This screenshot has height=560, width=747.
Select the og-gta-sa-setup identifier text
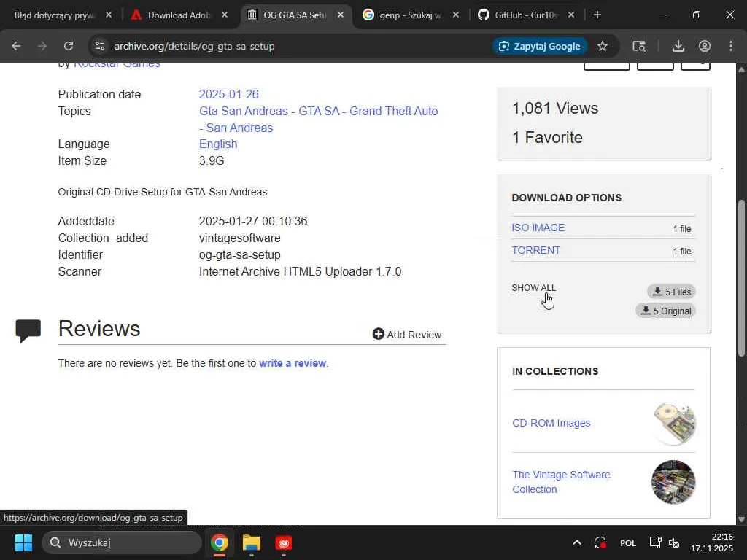[x=239, y=254]
